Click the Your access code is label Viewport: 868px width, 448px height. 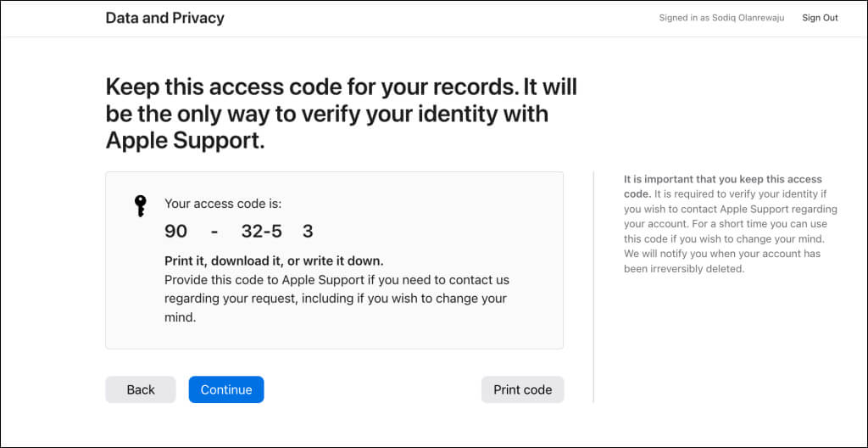coord(223,204)
